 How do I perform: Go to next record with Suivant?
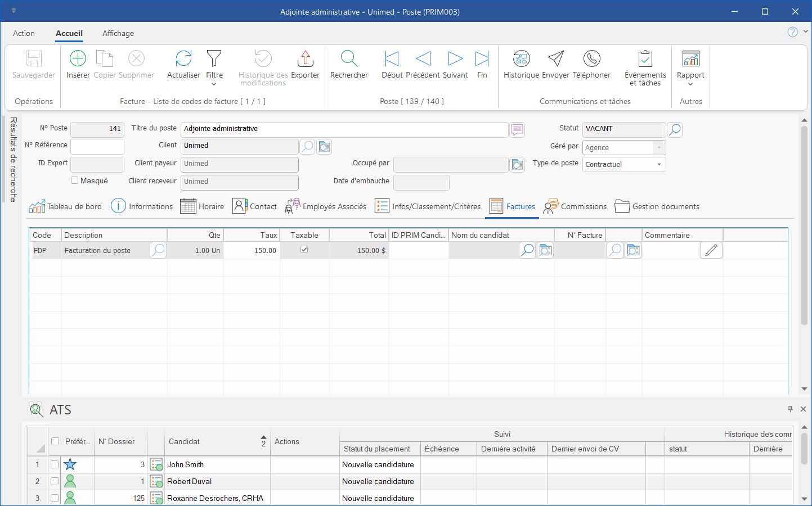tap(455, 59)
